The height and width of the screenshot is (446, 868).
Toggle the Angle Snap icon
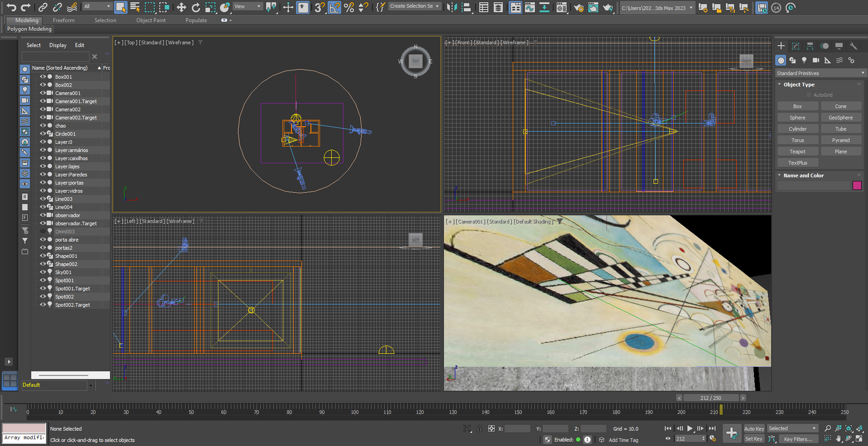tap(334, 7)
